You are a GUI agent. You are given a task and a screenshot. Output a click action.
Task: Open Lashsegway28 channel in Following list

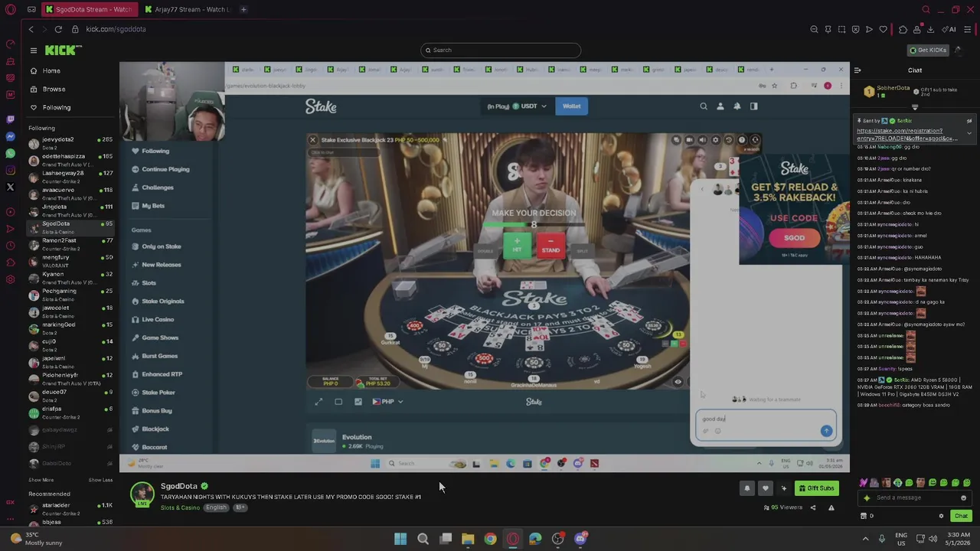(70, 176)
